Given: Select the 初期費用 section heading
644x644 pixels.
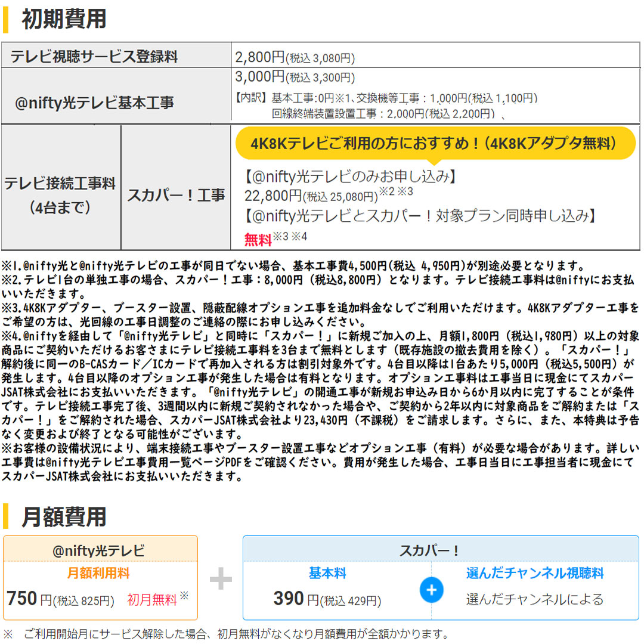Looking at the screenshot, I should (64, 19).
